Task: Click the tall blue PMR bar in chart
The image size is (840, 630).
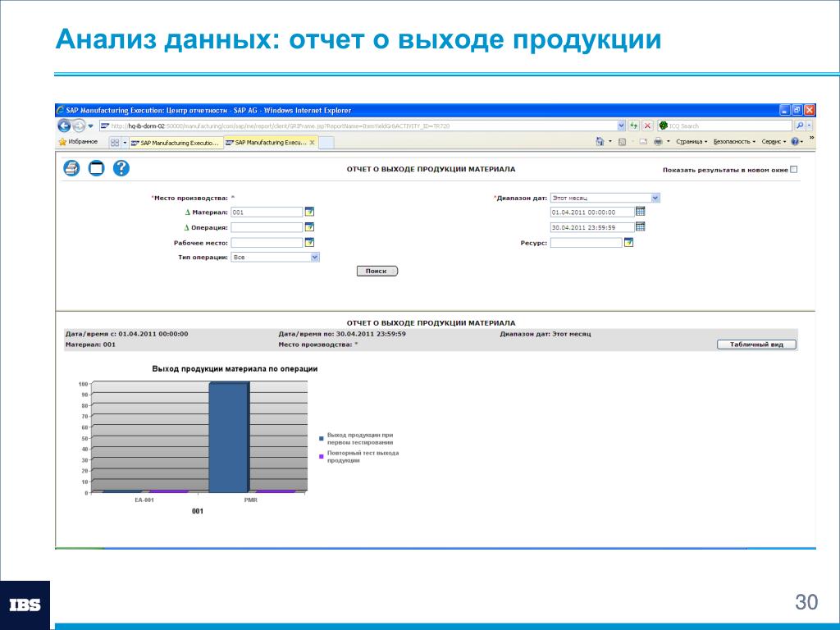Action: [229, 437]
